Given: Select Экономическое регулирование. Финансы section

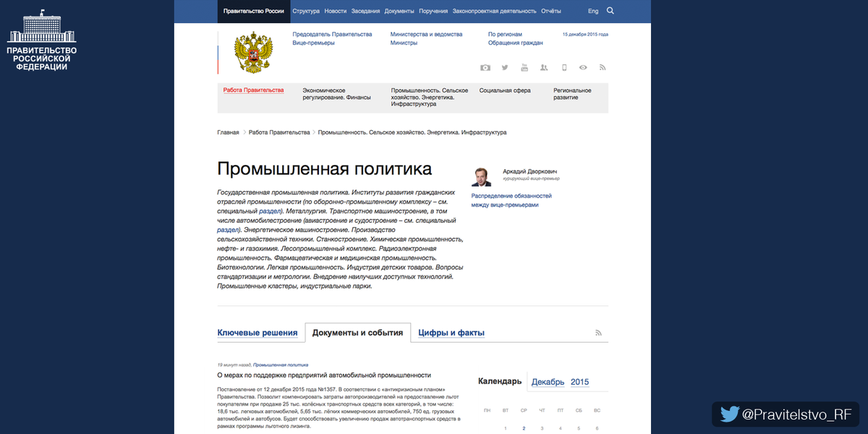Looking at the screenshot, I should pyautogui.click(x=337, y=94).
